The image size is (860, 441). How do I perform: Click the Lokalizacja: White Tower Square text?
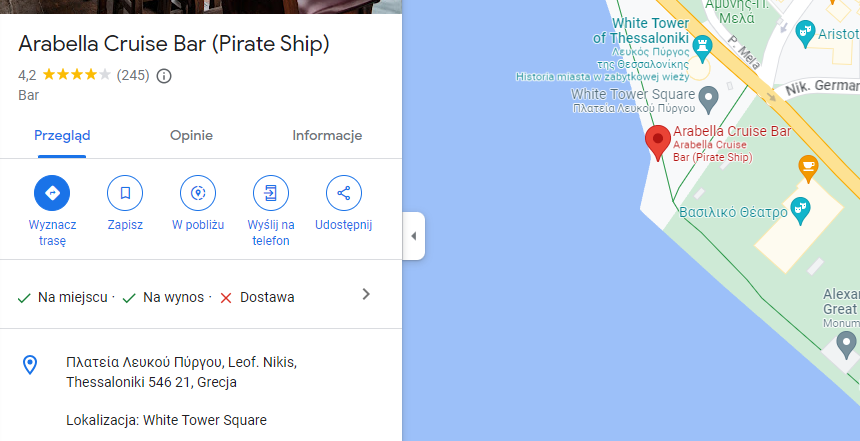point(166,420)
